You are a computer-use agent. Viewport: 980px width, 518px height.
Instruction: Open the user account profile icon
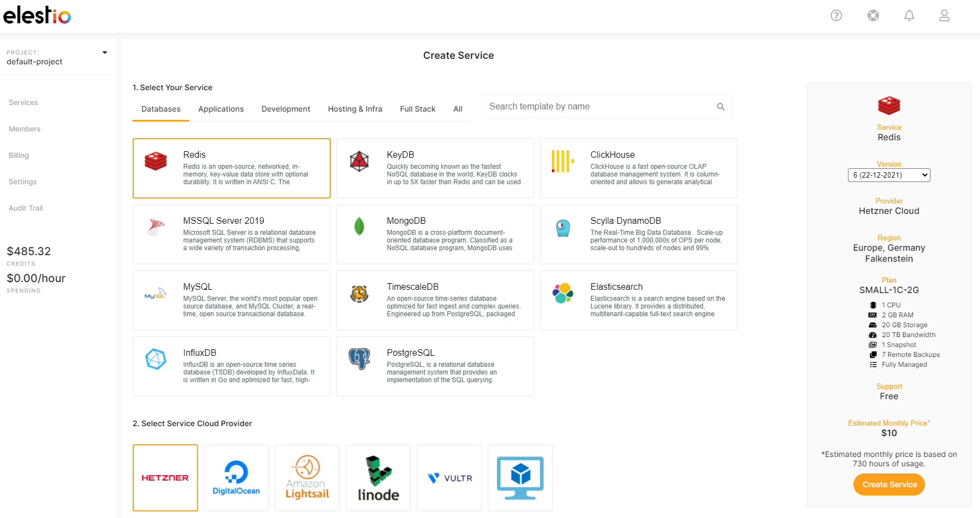(x=944, y=15)
